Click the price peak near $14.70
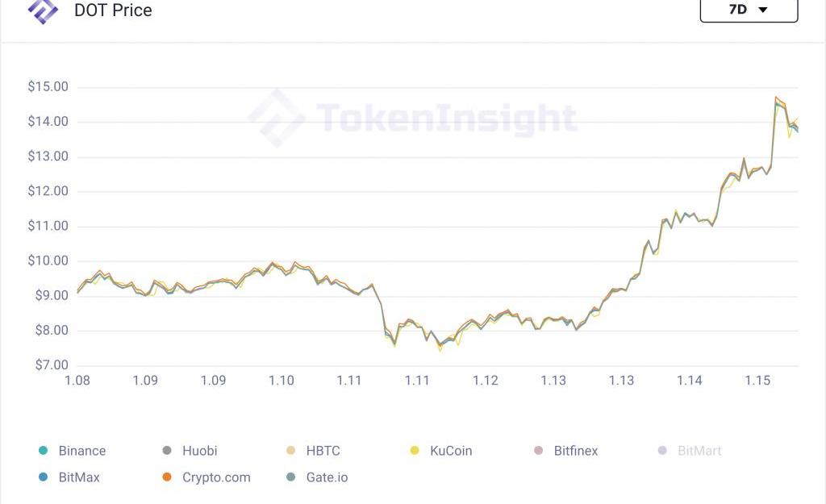The height and width of the screenshot is (504, 826). [x=777, y=98]
